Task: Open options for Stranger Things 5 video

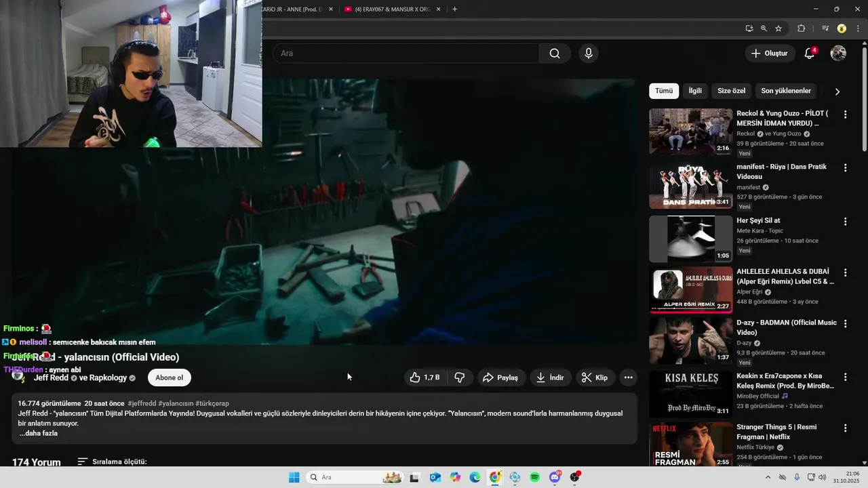Action: click(x=845, y=428)
